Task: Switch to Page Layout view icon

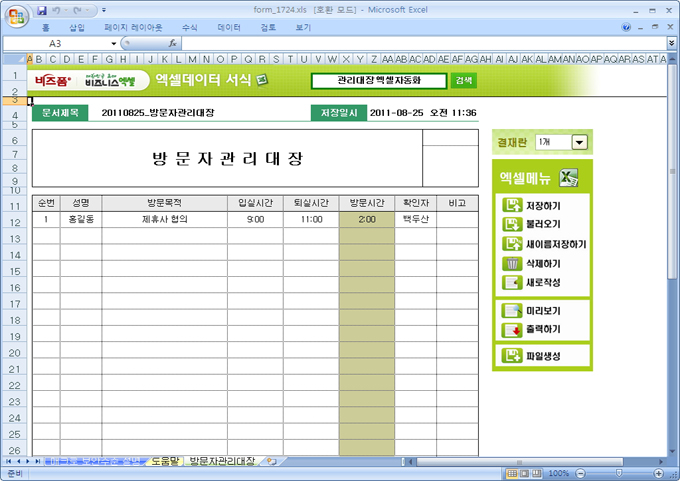Action: [524, 473]
